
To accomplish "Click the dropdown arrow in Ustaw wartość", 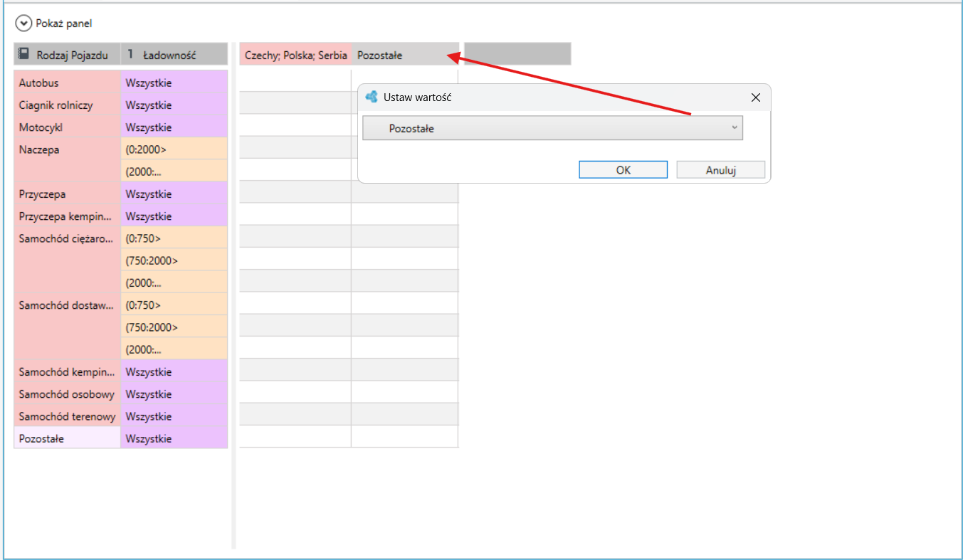I will pyautogui.click(x=735, y=128).
